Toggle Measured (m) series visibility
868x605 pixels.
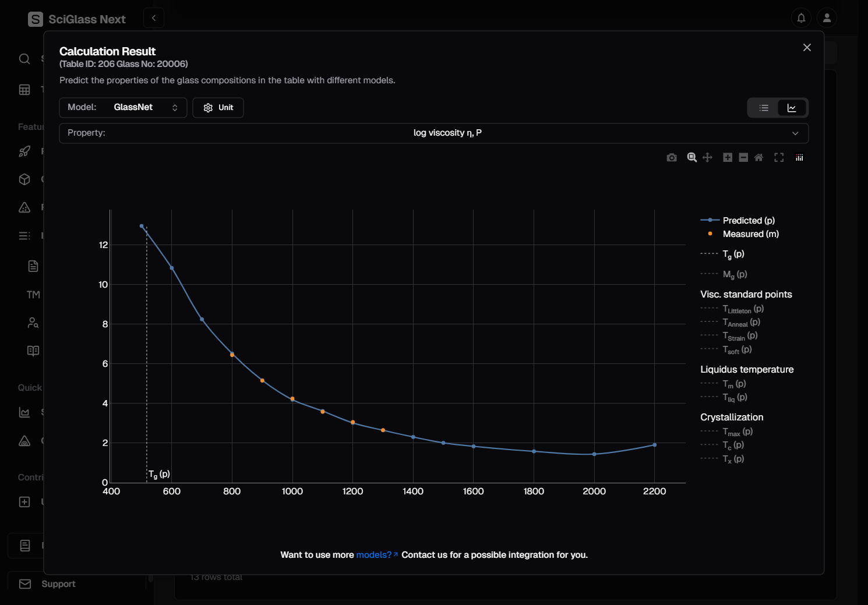click(x=750, y=234)
